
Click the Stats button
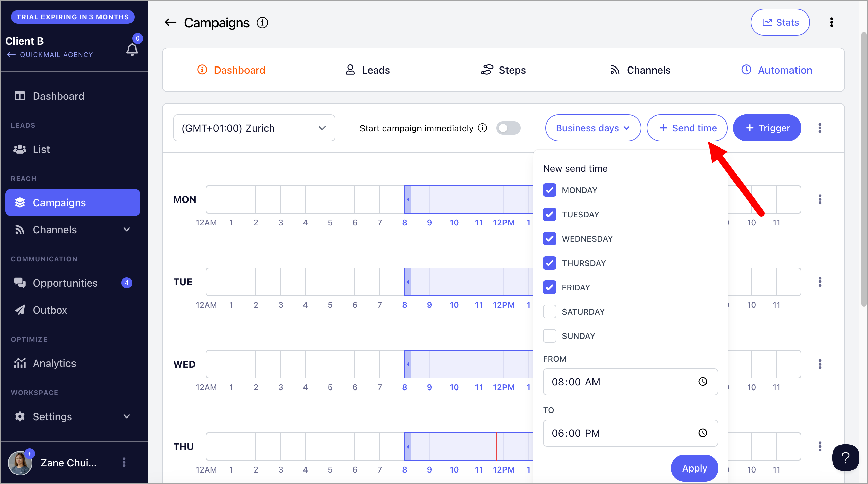click(780, 22)
